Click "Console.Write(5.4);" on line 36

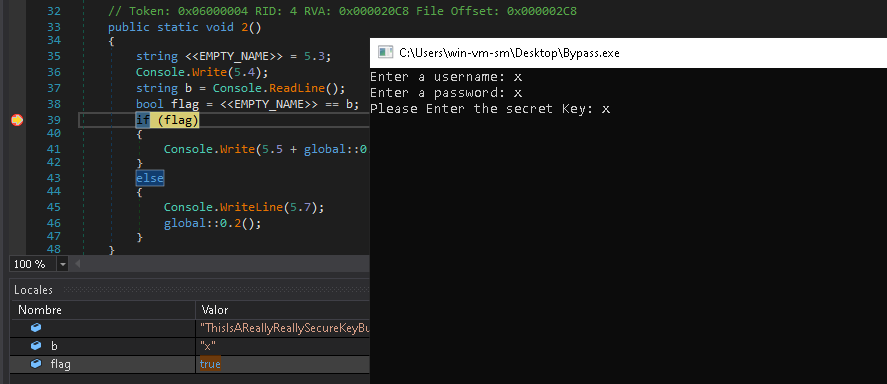point(202,72)
